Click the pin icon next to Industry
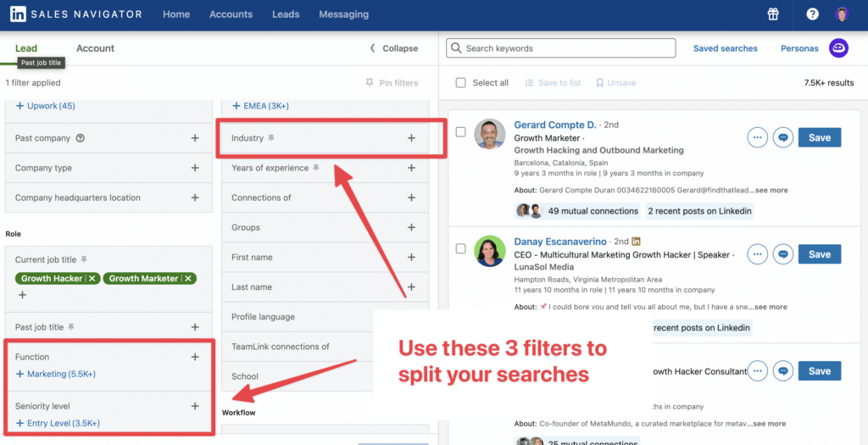Image resolution: width=868 pixels, height=445 pixels. (x=270, y=138)
